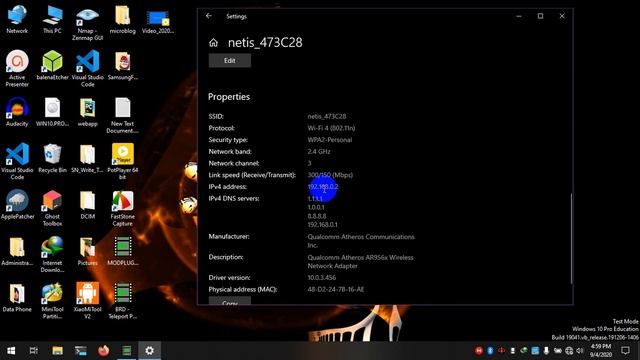The width and height of the screenshot is (640, 360).
Task: Select the BRD - Teleport P... icon
Action: (x=122, y=301)
